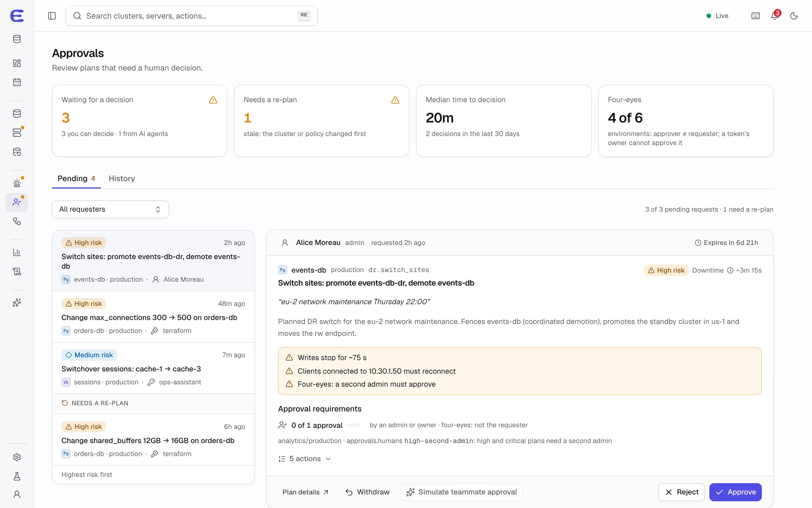This screenshot has width=812, height=508.
Task: Select the Switchover sessions cache-1 request
Action: point(153,368)
